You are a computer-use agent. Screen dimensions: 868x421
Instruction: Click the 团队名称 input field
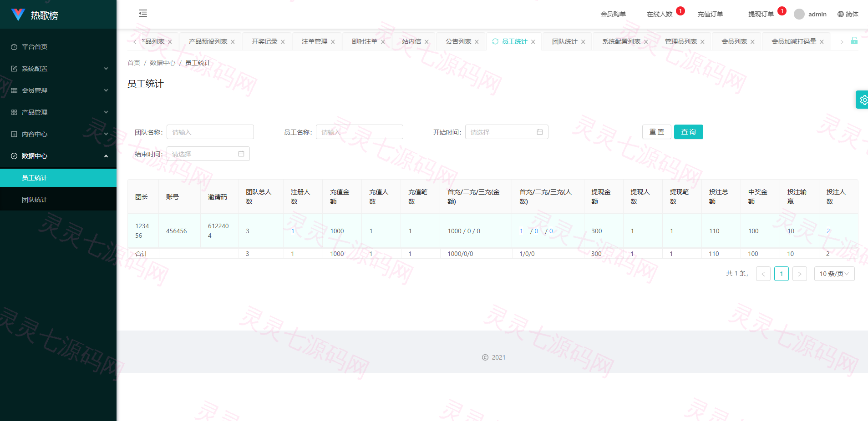210,132
